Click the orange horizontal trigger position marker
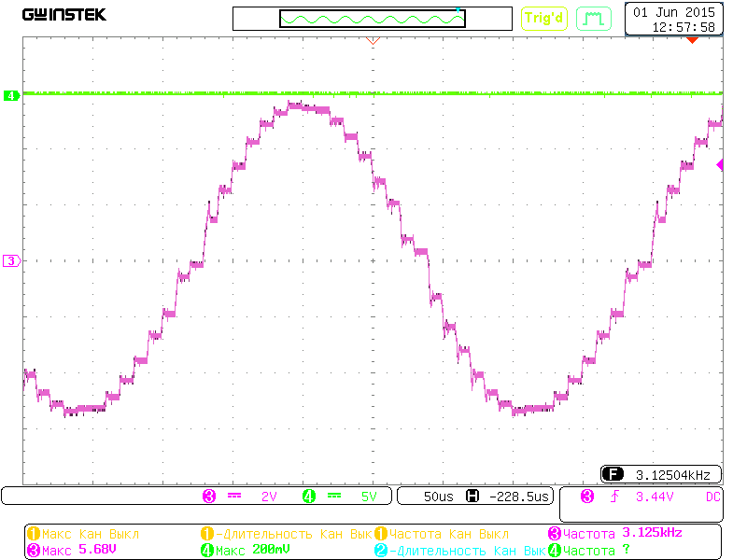The height and width of the screenshot is (560, 747). [373, 41]
